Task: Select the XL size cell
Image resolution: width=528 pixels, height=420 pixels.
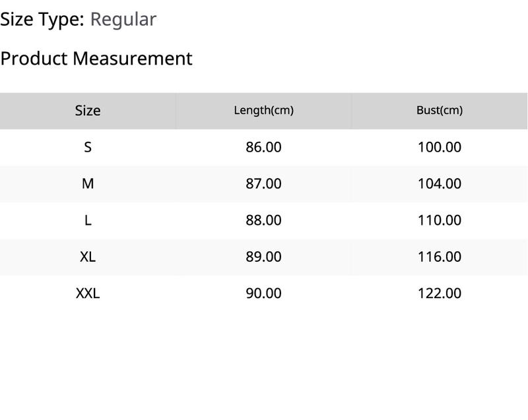Action: [x=88, y=257]
